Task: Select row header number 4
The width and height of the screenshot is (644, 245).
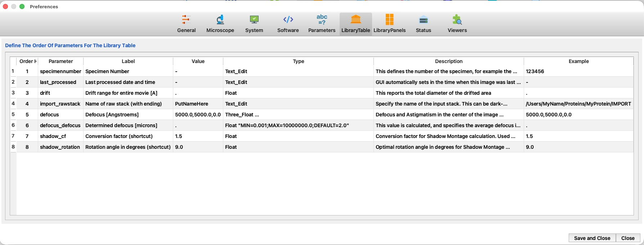Action: point(13,104)
